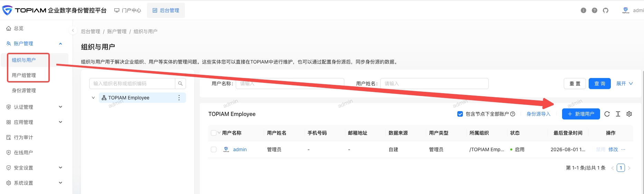This screenshot has height=194, width=644.
Task: Focus the 用户名称 input field
Action: pyautogui.click(x=290, y=84)
